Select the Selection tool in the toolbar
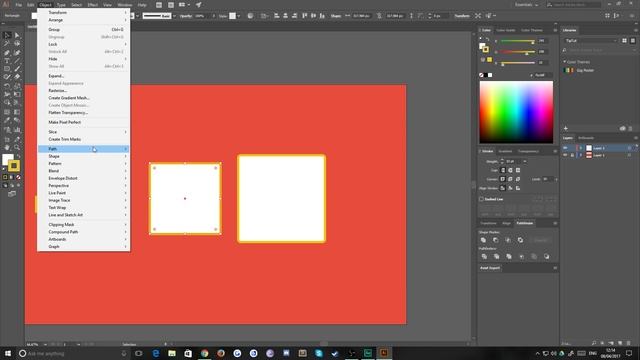Viewport: 640px width, 360px height. click(7, 36)
